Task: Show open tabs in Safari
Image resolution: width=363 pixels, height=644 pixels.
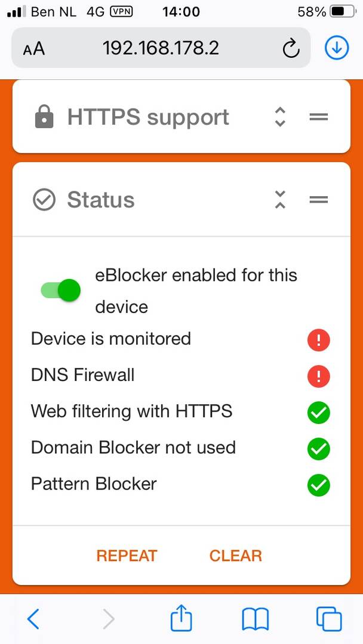Action: coord(329,619)
